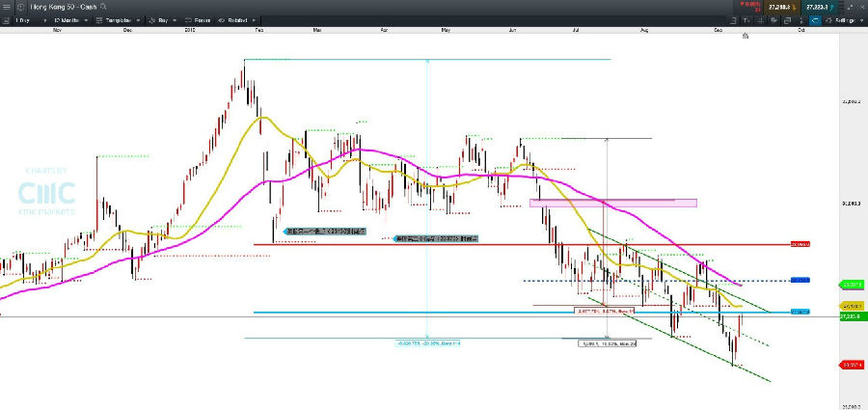868x410 pixels.
Task: Click the duplicate chart layout icon
Action: coord(787,20)
